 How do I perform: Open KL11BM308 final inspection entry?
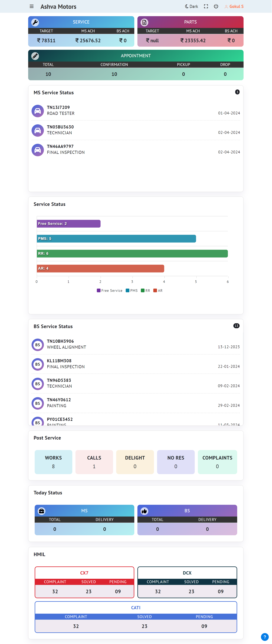[x=66, y=364]
